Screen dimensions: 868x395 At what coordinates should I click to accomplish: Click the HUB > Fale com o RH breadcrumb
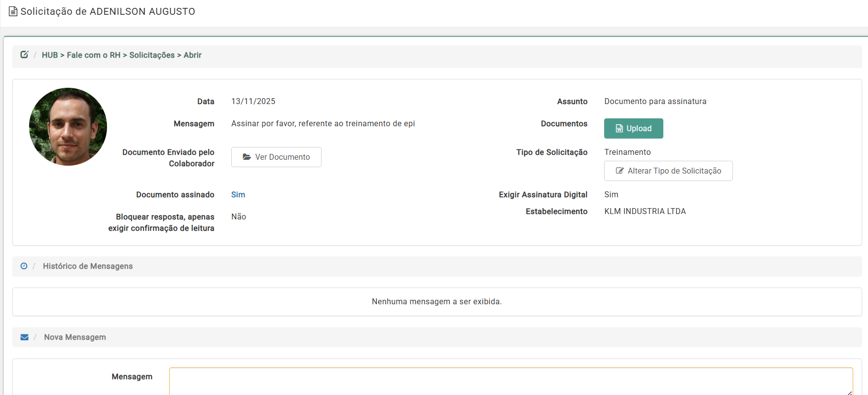[81, 55]
